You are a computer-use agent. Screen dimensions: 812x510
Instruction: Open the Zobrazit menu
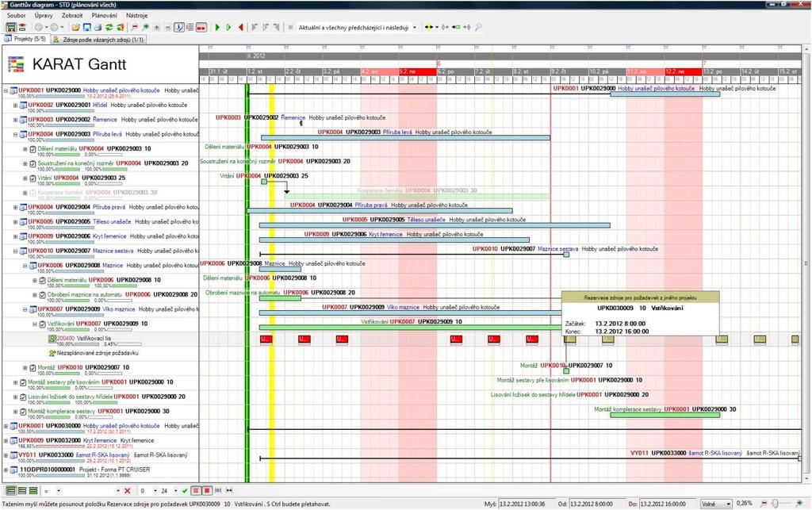point(72,16)
